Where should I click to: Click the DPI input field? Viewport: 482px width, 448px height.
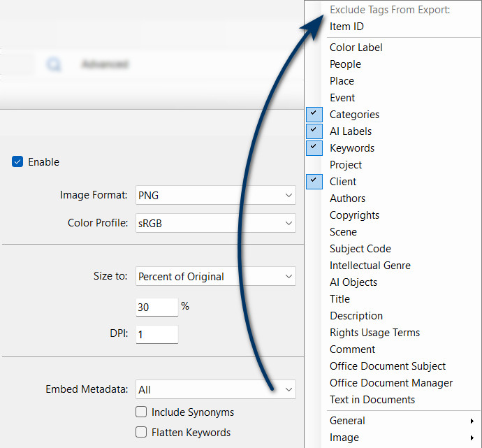click(156, 335)
